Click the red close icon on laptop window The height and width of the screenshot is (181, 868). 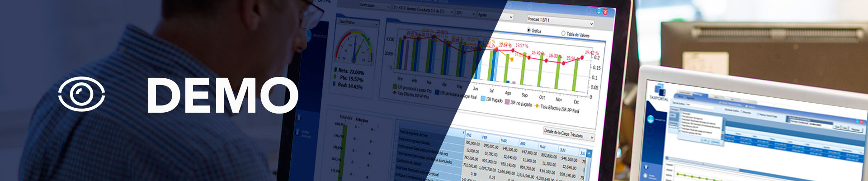862,122
